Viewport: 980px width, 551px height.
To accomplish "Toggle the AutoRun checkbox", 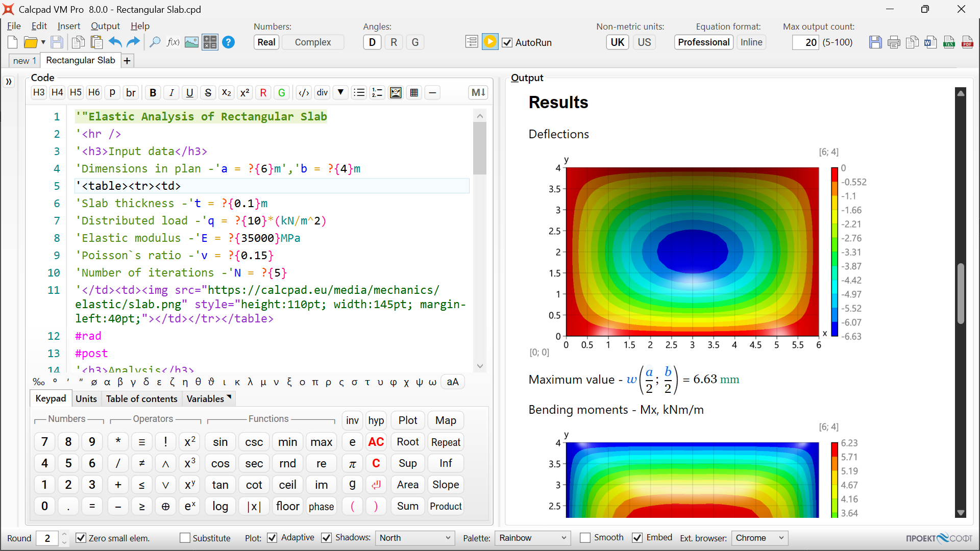I will coord(507,42).
